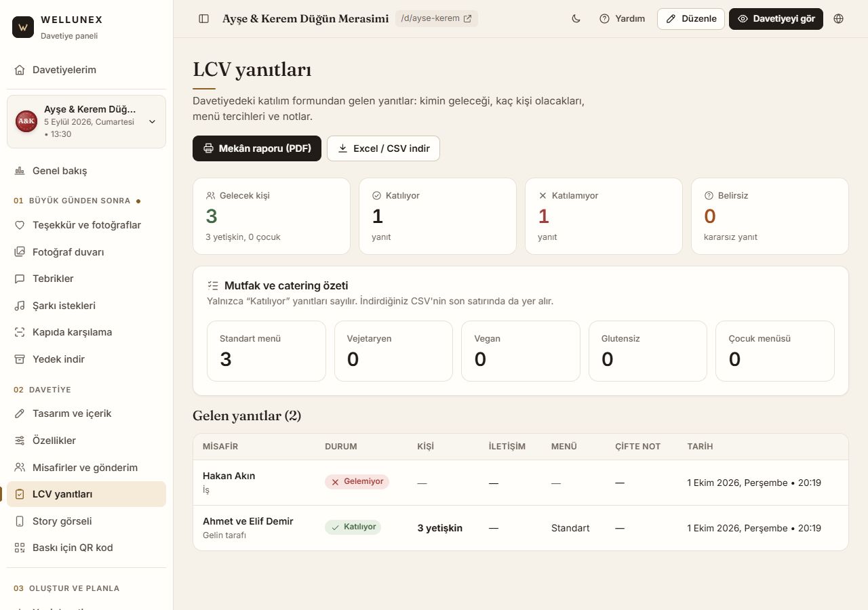The image size is (868, 610).
Task: Select the Gelecek kişi stat card
Action: [271, 216]
